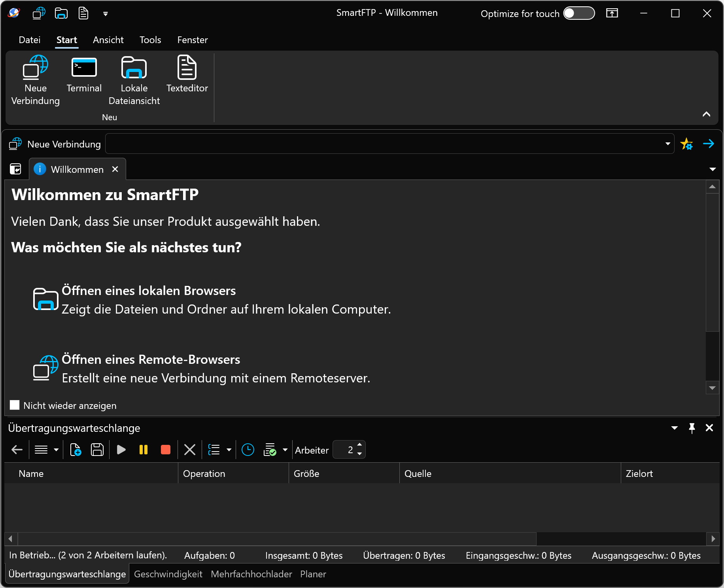Close the Übertragungswarteschlange panel
Viewport: 724px width, 588px height.
point(709,427)
